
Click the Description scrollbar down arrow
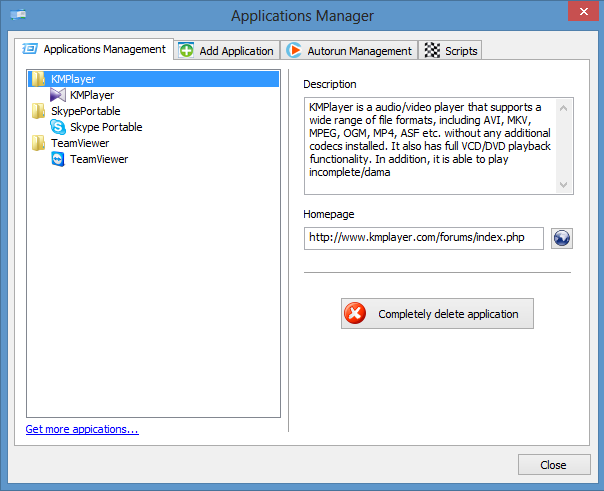pos(564,185)
